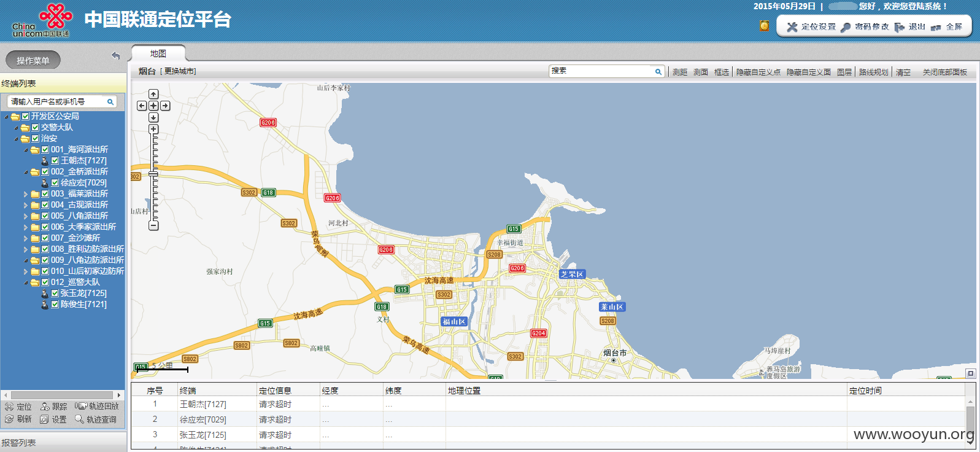Click the center pan button on map
Screen dimensions: 980x452
[x=153, y=106]
